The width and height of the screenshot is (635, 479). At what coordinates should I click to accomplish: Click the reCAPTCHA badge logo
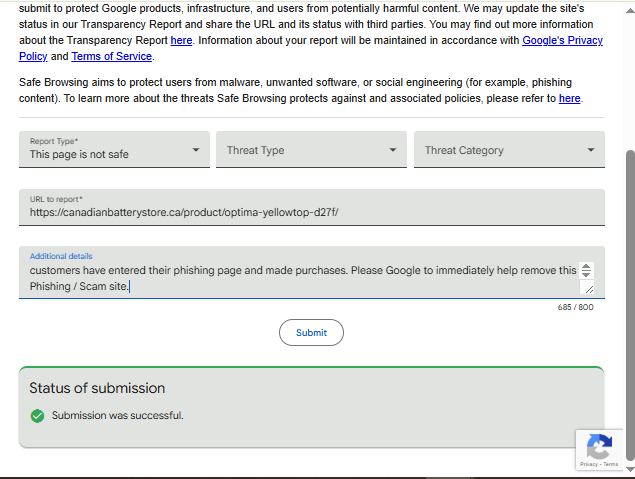point(599,447)
